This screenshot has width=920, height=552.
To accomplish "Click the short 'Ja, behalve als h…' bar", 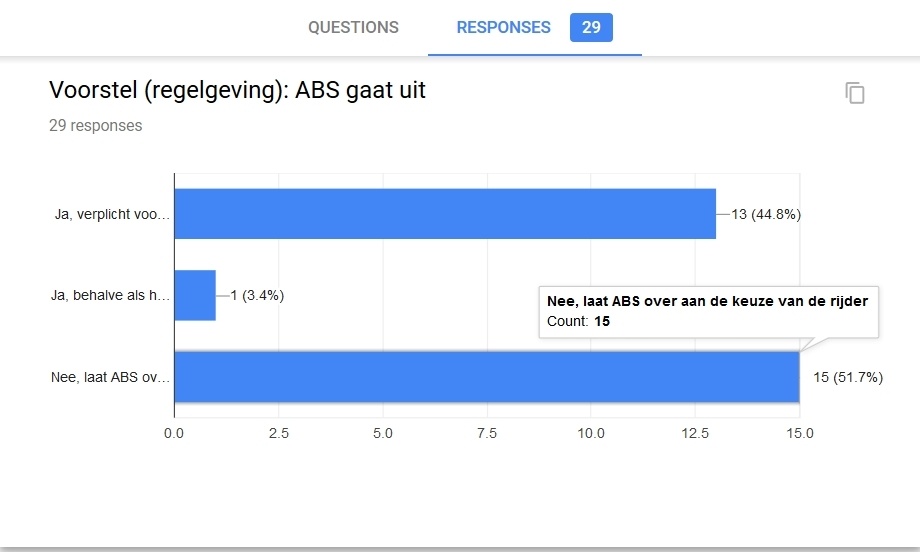I will tap(195, 295).
